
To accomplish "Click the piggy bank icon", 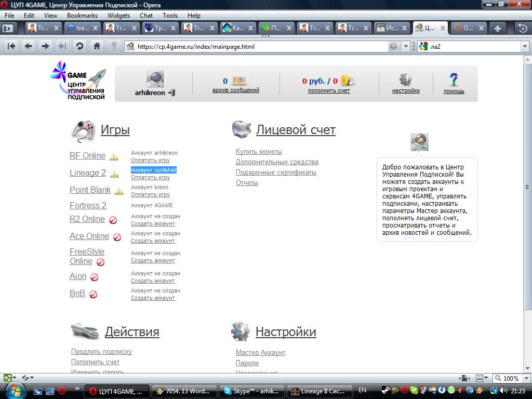I will [242, 129].
